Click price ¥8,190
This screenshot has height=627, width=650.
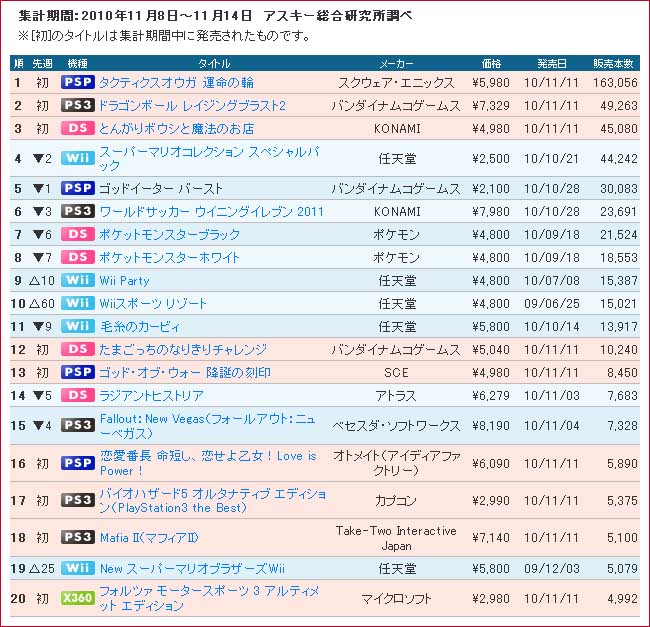click(x=491, y=426)
